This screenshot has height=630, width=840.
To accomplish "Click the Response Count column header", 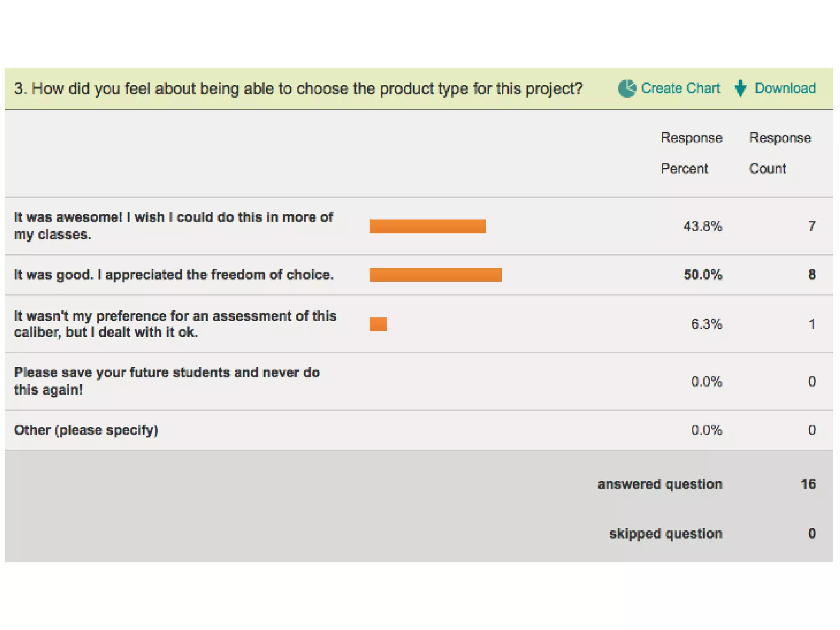I will click(780, 153).
